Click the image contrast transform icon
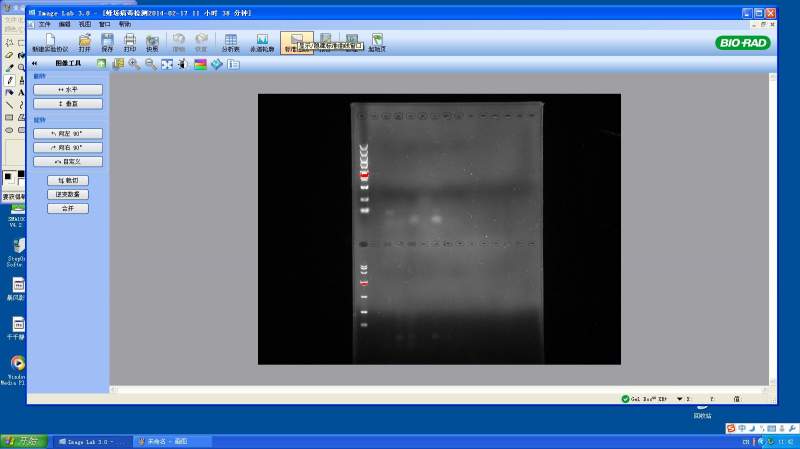Screen dimensions: 800x449 coord(183,64)
